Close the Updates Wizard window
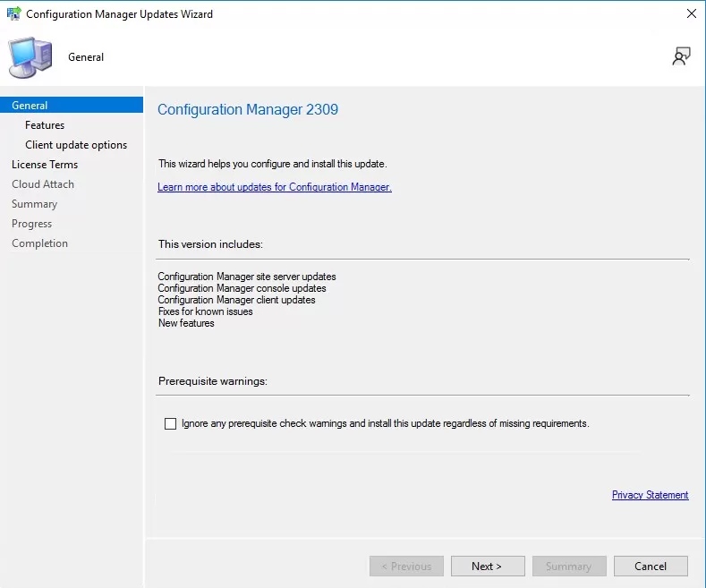The image size is (706, 588). coord(692,13)
